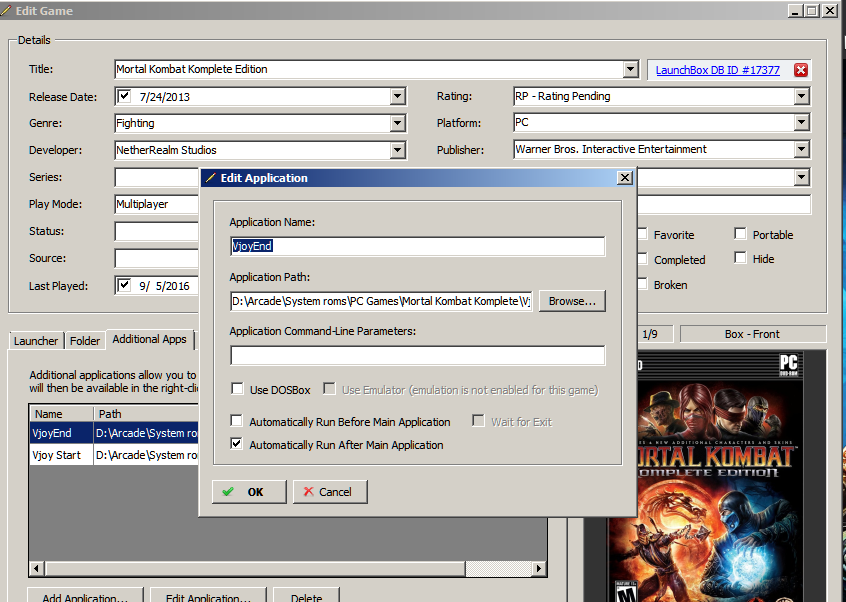
Task: Tick the Hide checkbox
Action: [x=740, y=258]
